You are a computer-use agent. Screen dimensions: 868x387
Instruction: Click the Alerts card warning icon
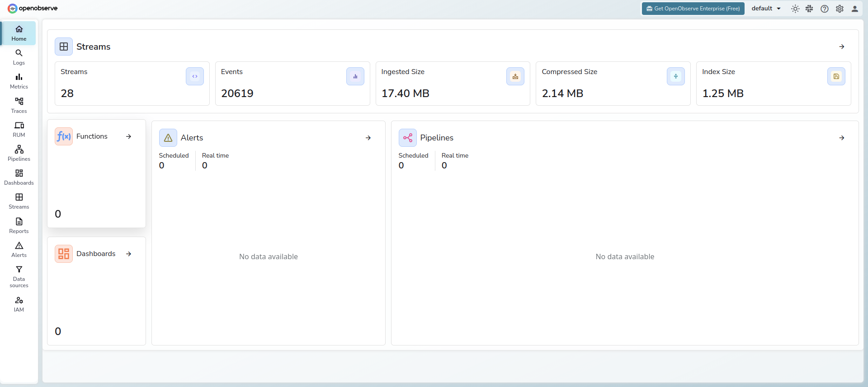(x=168, y=138)
